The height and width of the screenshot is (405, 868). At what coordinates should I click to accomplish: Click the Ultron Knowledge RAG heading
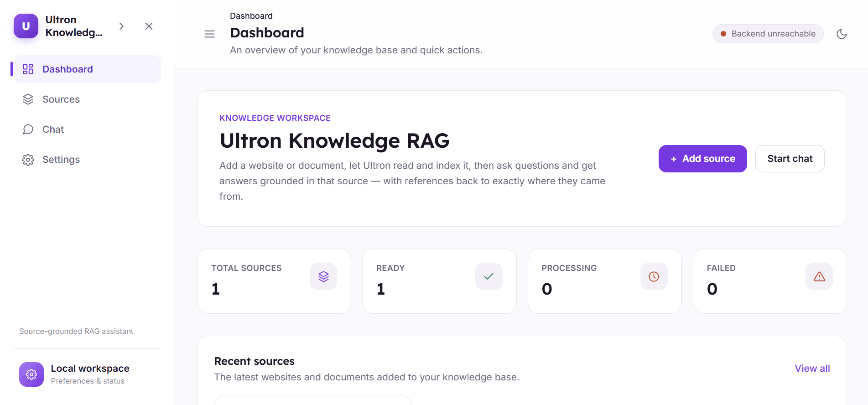point(335,140)
